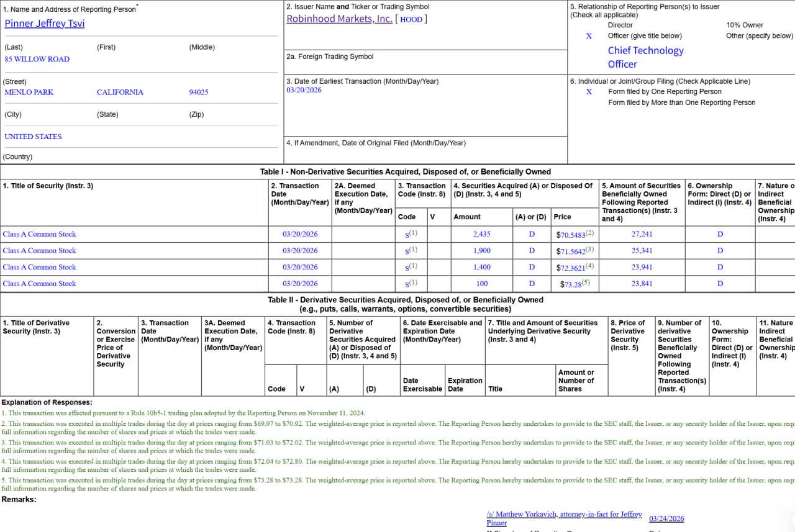Open signature link of Matthew Yorkavich, attorney-in-fact
This screenshot has height=532, width=795.
coord(564,518)
